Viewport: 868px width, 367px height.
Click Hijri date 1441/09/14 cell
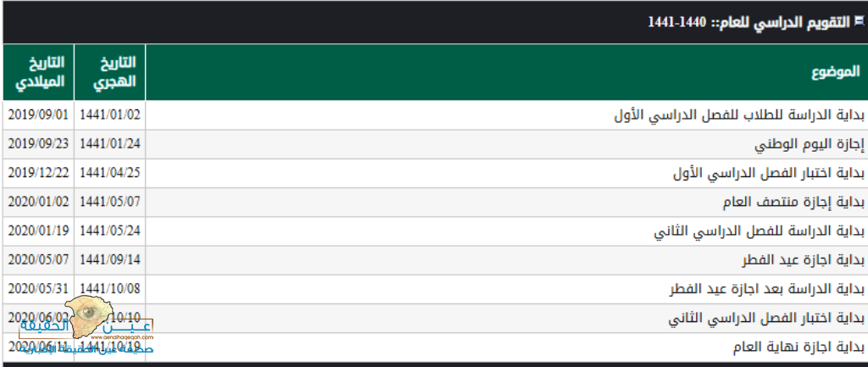(109, 260)
